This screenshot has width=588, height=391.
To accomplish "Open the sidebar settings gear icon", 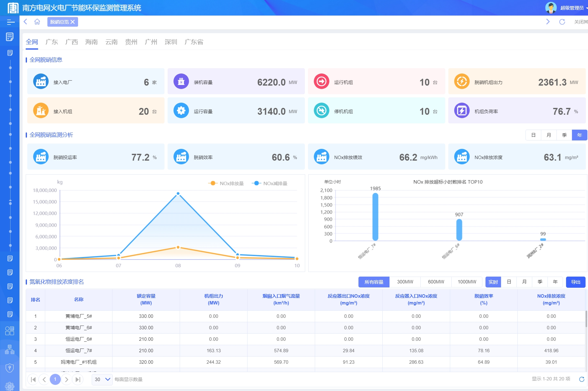I will click(x=10, y=386).
